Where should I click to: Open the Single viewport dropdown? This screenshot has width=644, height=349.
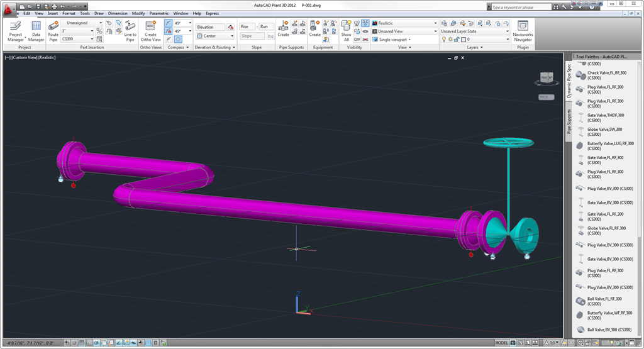pyautogui.click(x=391, y=40)
